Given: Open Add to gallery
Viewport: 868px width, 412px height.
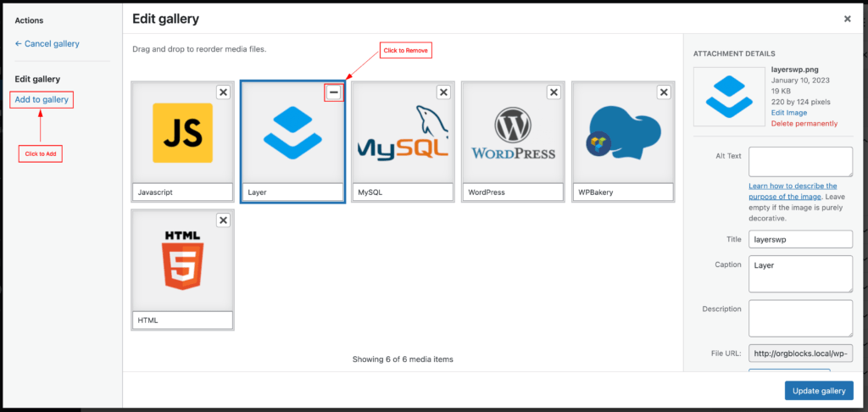Looking at the screenshot, I should click(42, 100).
